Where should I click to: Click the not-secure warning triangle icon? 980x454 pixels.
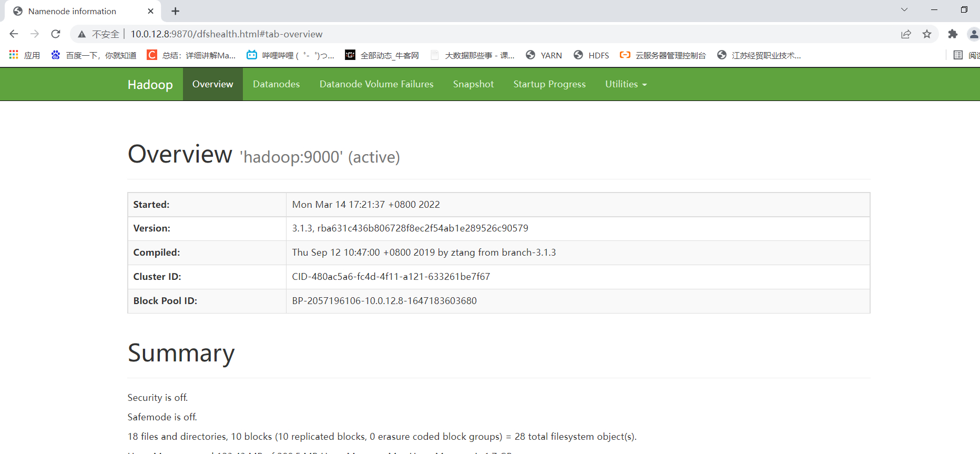pyautogui.click(x=81, y=34)
